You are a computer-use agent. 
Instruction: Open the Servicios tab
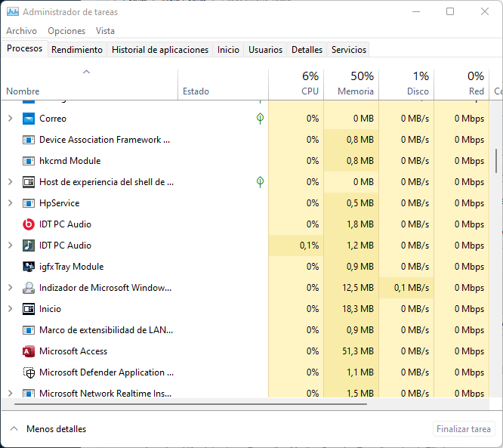pos(349,50)
